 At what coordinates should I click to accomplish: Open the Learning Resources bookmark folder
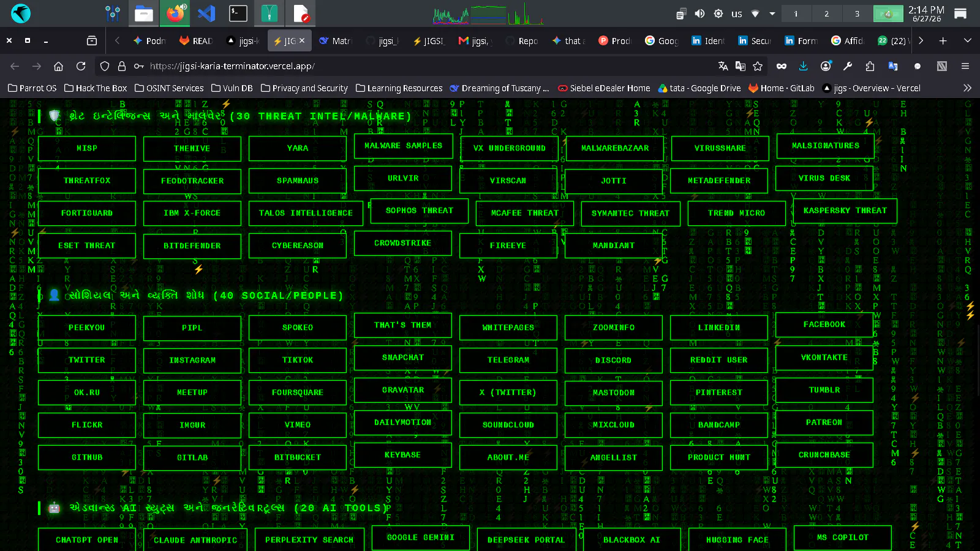pyautogui.click(x=399, y=88)
